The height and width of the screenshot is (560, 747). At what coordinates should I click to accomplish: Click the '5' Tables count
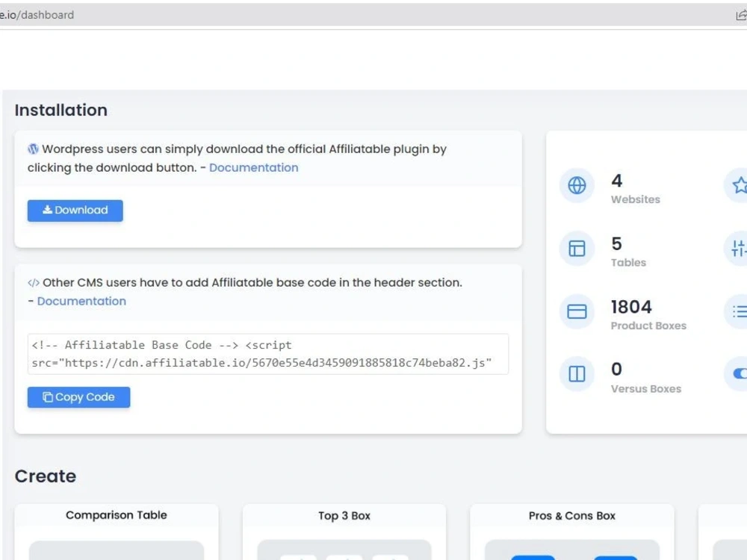617,244
